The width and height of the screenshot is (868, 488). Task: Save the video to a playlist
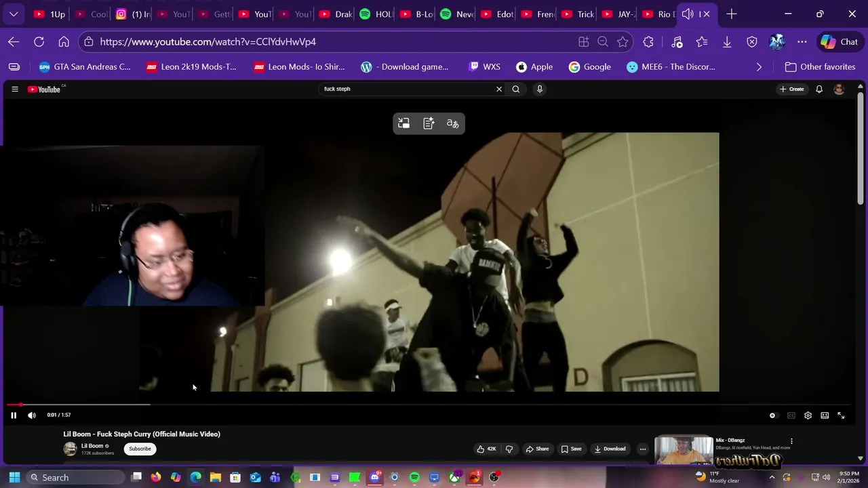pos(571,449)
